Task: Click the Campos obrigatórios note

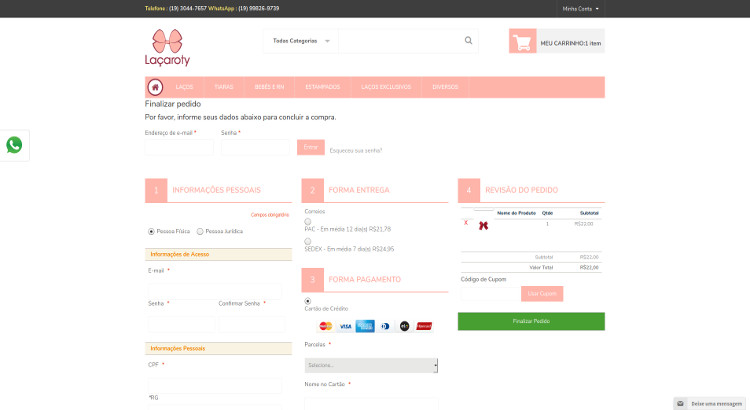Action: (270, 215)
